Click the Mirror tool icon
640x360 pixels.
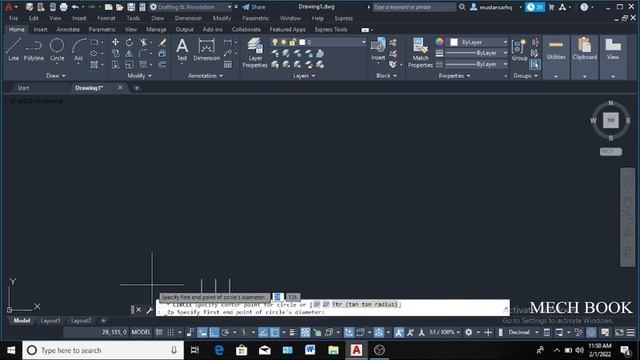(129, 53)
